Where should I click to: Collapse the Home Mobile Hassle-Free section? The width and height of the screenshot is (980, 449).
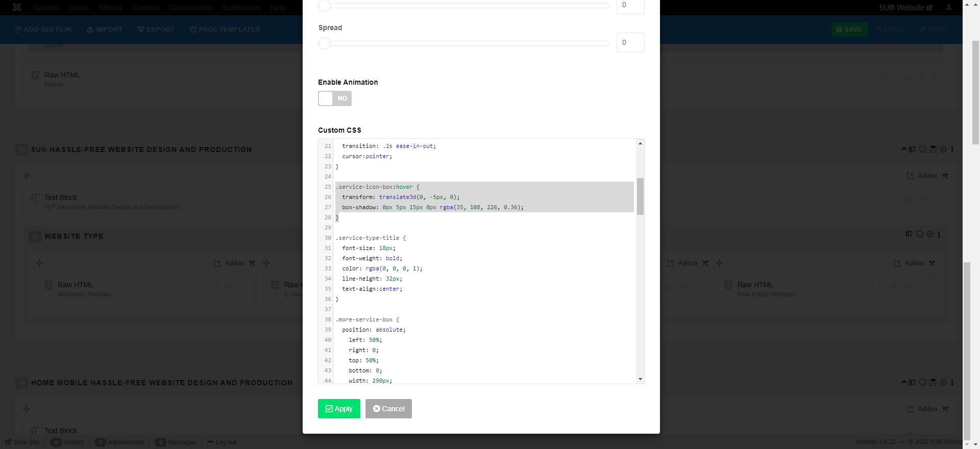click(903, 382)
